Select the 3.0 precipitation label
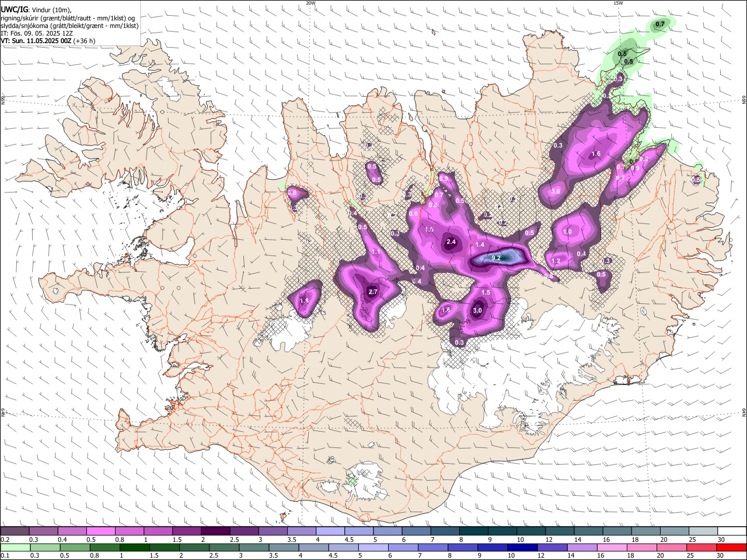The height and width of the screenshot is (560, 747). pos(477,310)
